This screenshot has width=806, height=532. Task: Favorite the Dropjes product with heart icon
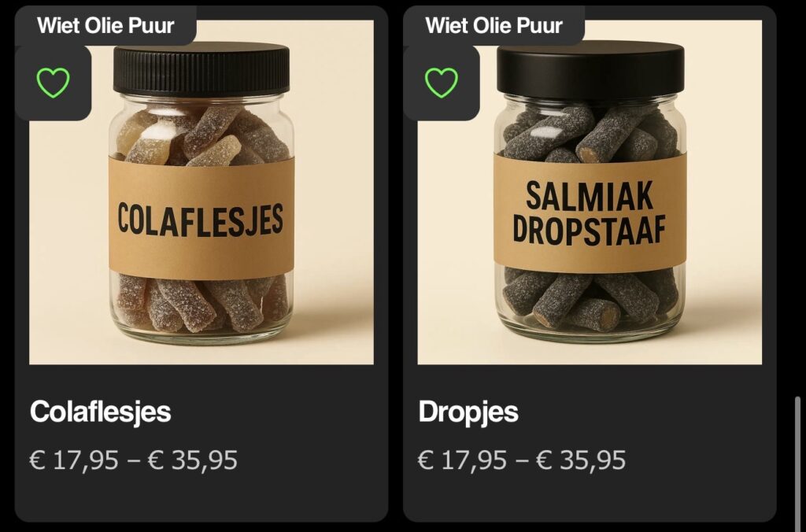pos(441,83)
